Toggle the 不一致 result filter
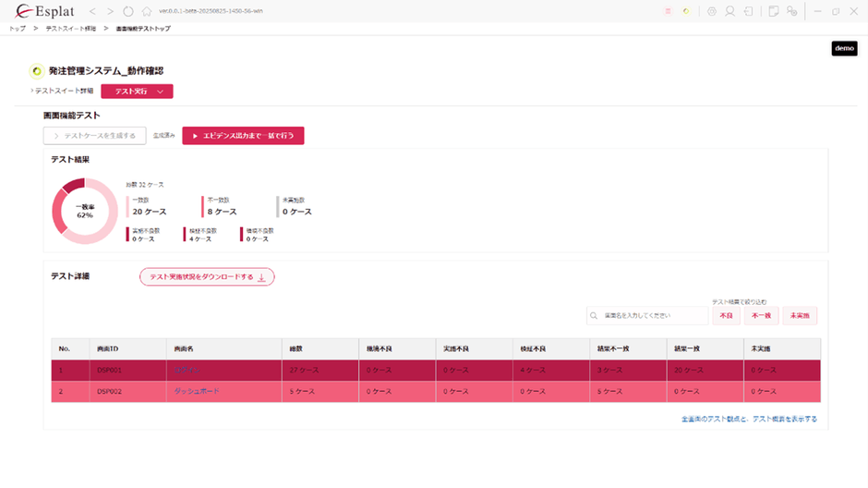The width and height of the screenshot is (868, 488). (760, 316)
